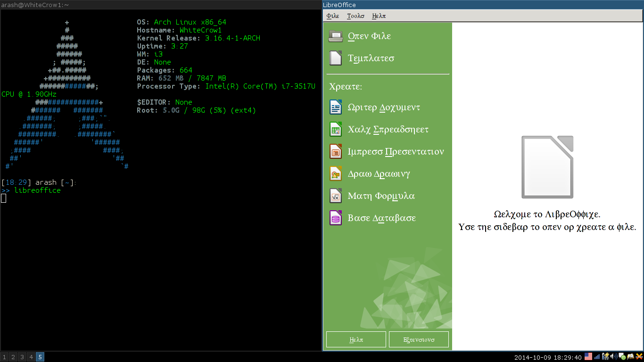Click the 'OS: Arch Linux x86_64' line
The width and height of the screenshot is (644, 362).
(x=182, y=22)
